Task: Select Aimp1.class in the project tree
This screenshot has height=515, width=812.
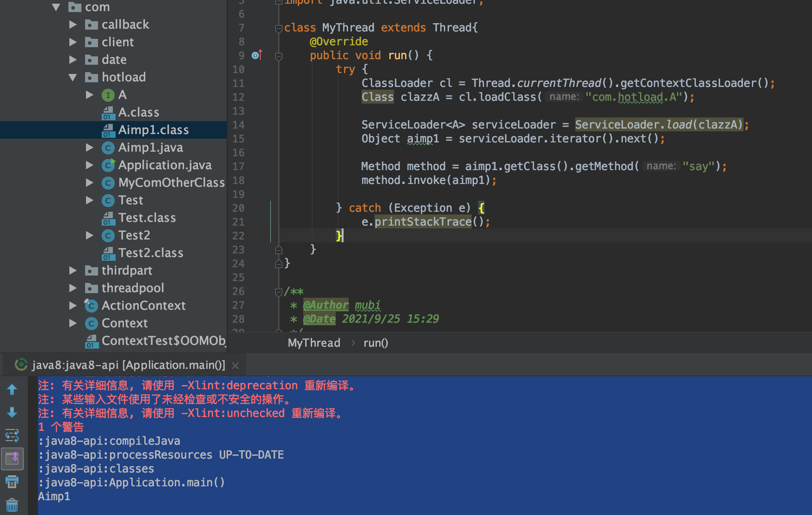Action: click(x=153, y=129)
